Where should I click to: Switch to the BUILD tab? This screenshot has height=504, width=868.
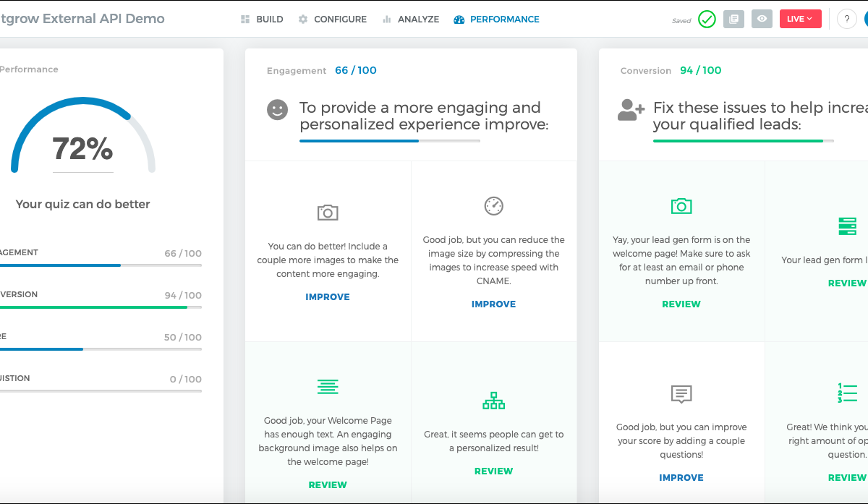pos(262,20)
